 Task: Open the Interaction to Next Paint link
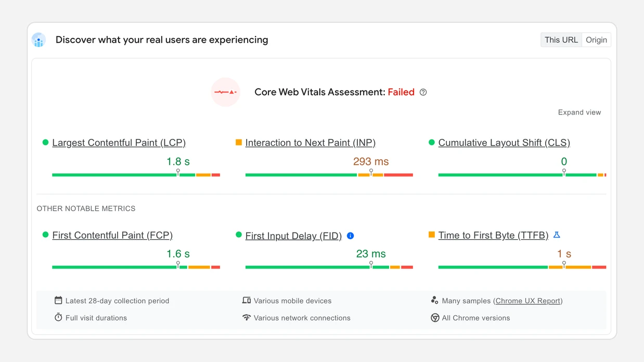[310, 143]
